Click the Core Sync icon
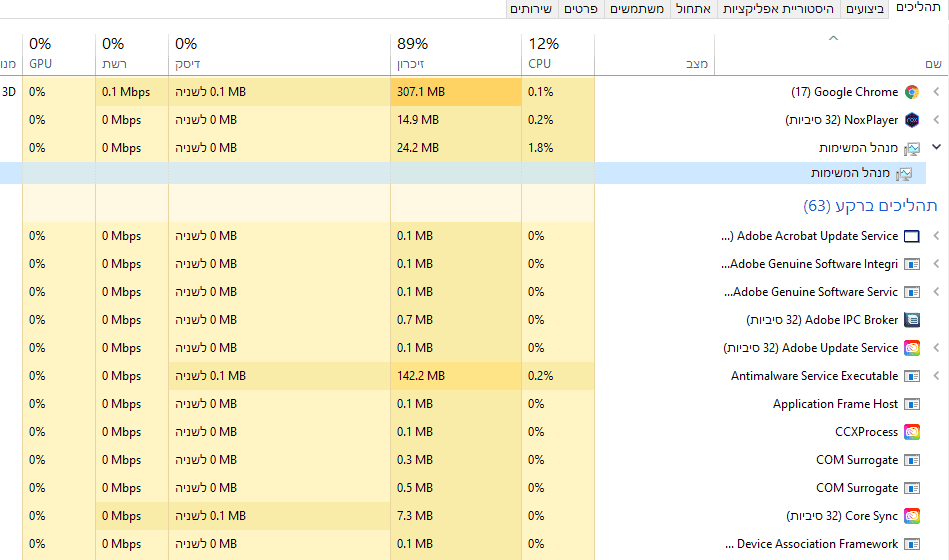 (x=911, y=516)
